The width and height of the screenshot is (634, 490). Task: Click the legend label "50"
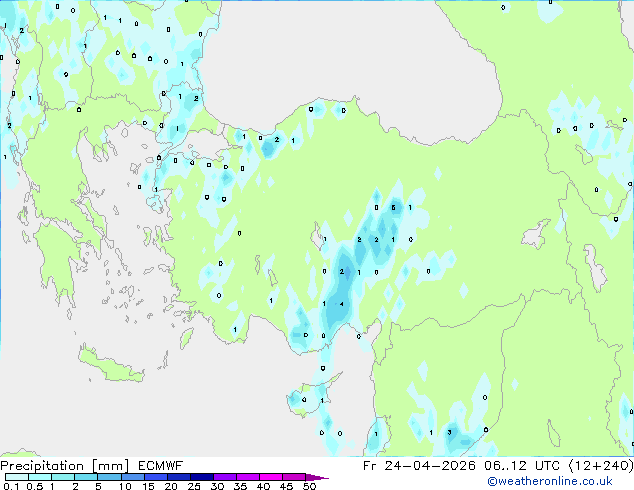tap(309, 486)
